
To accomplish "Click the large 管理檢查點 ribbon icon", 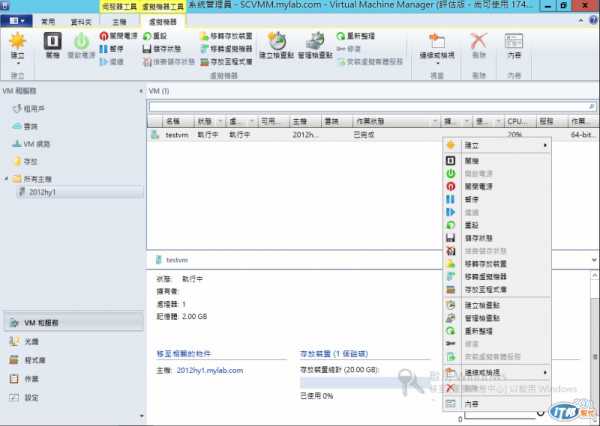I will click(315, 45).
